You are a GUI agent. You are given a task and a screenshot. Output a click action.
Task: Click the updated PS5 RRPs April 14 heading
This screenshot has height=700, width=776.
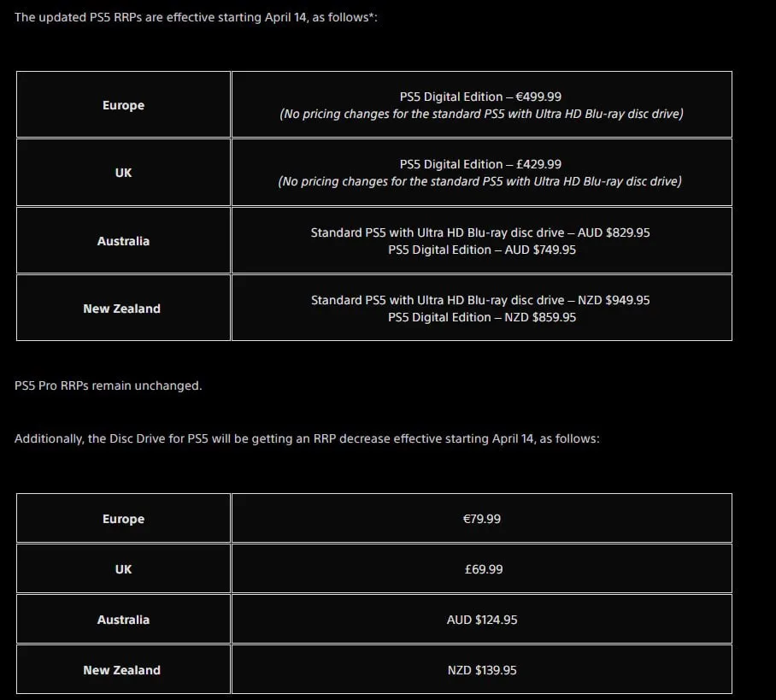click(196, 17)
